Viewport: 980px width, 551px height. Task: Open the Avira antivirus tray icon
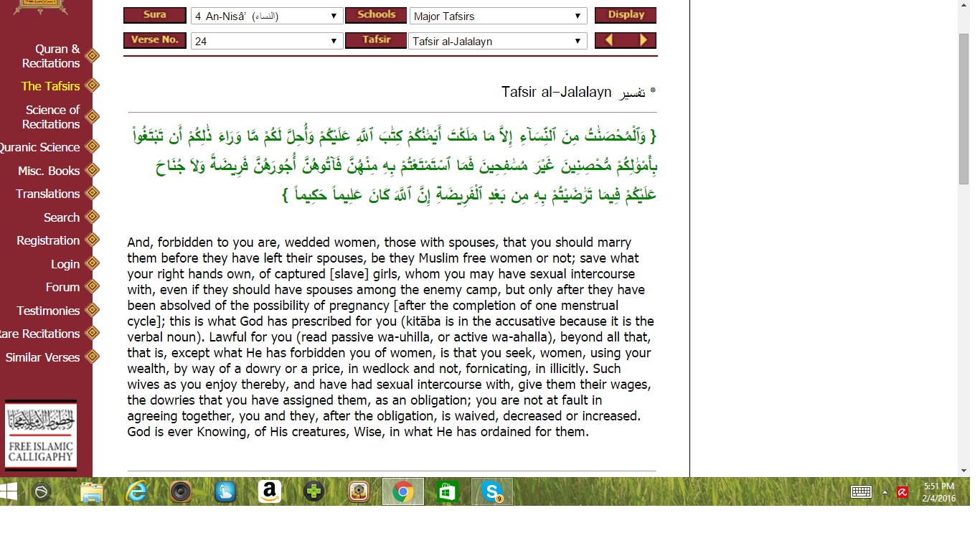[x=903, y=492]
